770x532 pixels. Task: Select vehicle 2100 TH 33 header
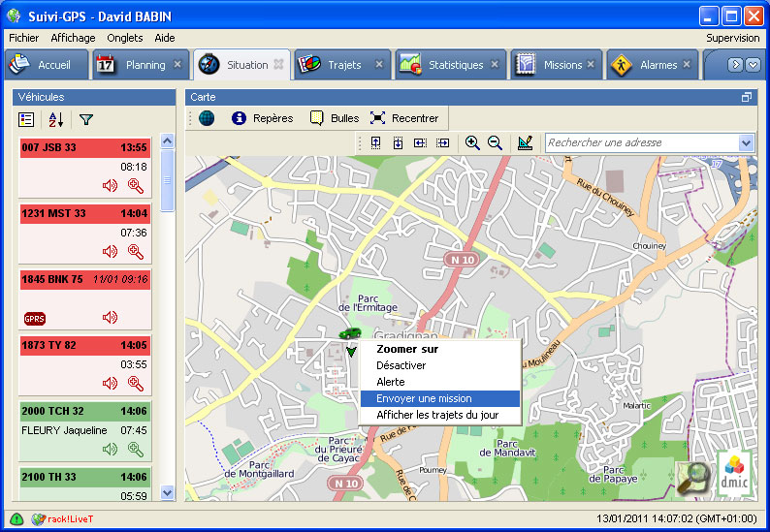click(x=85, y=477)
